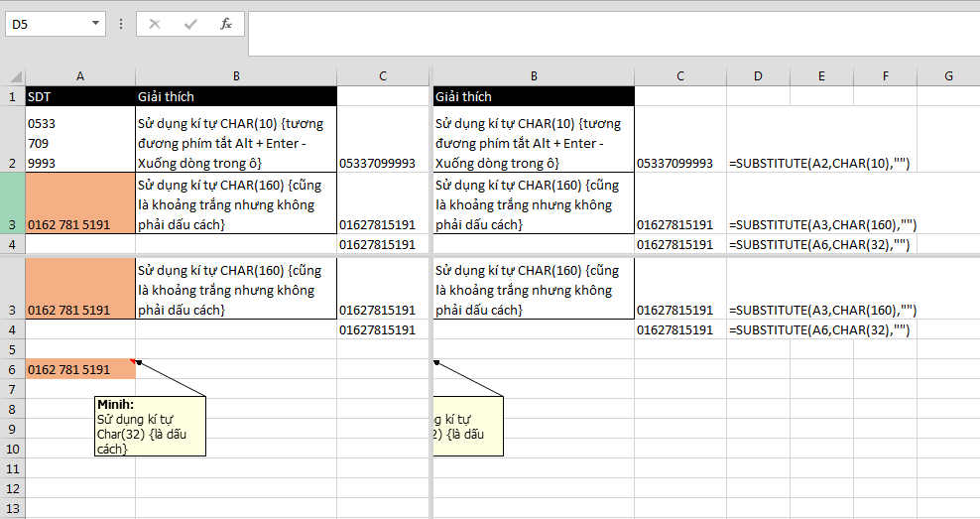Select row 11 header
Screen dimensions: 980x519
pyautogui.click(x=13, y=469)
